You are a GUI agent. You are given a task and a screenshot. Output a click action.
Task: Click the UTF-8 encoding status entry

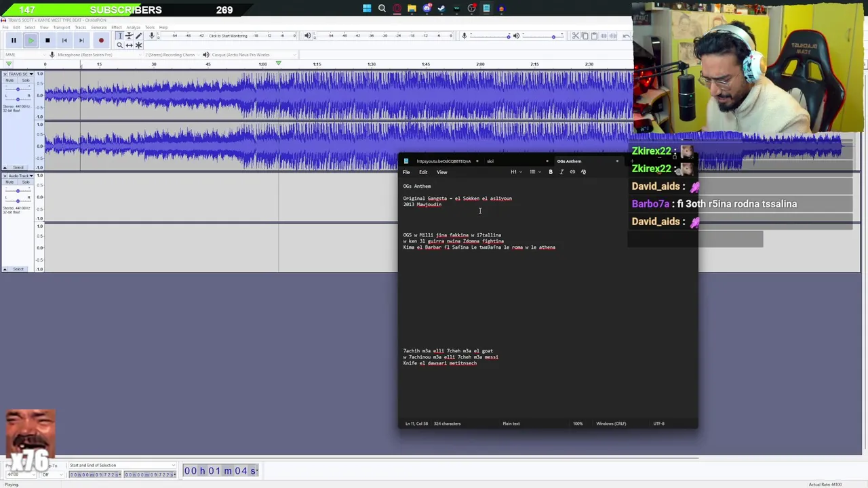658,424
